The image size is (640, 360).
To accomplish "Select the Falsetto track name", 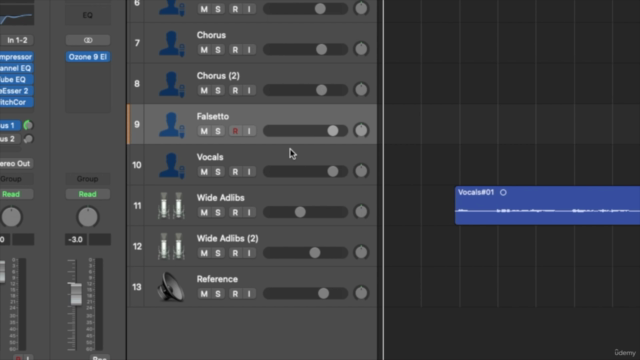I will click(213, 116).
